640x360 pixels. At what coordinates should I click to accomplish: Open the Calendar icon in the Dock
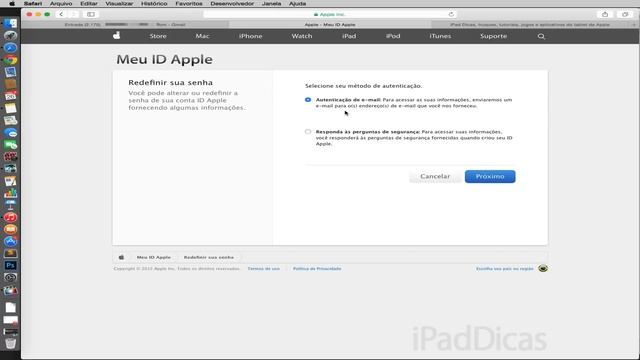pos(11,96)
